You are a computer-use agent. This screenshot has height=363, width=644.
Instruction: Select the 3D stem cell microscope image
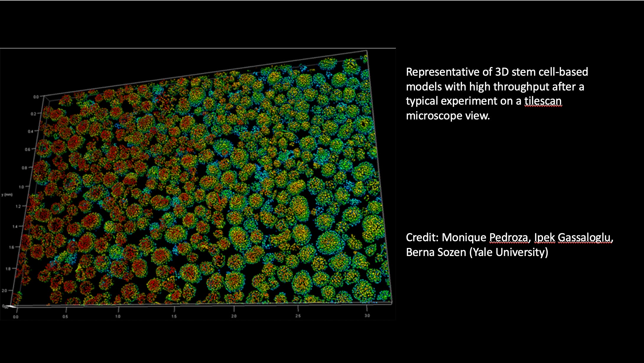198,184
